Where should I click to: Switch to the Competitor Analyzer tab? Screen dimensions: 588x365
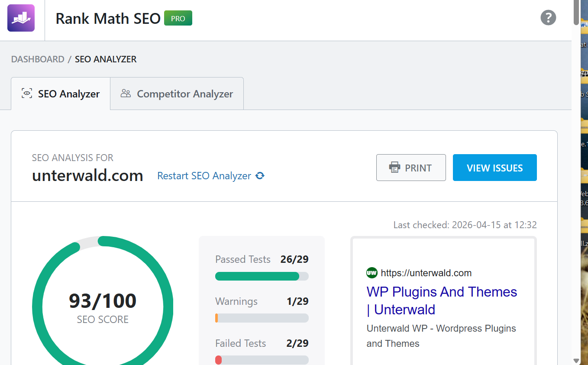click(x=177, y=94)
